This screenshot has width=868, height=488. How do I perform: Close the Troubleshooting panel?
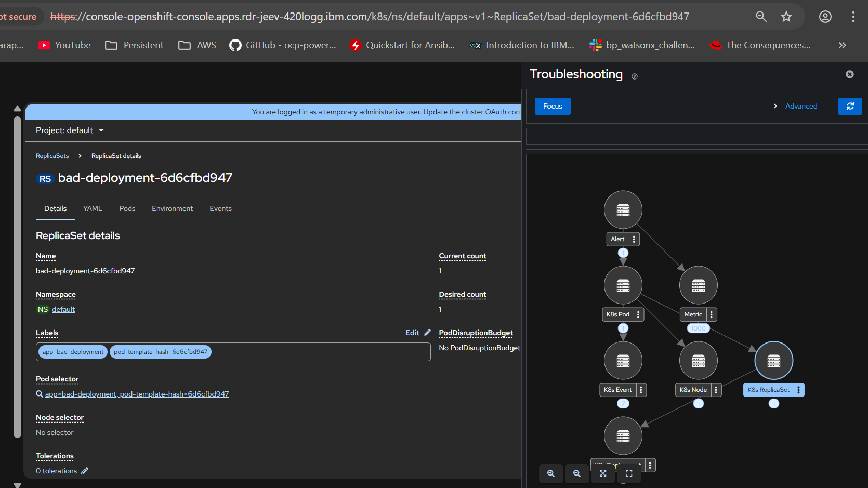(x=849, y=74)
